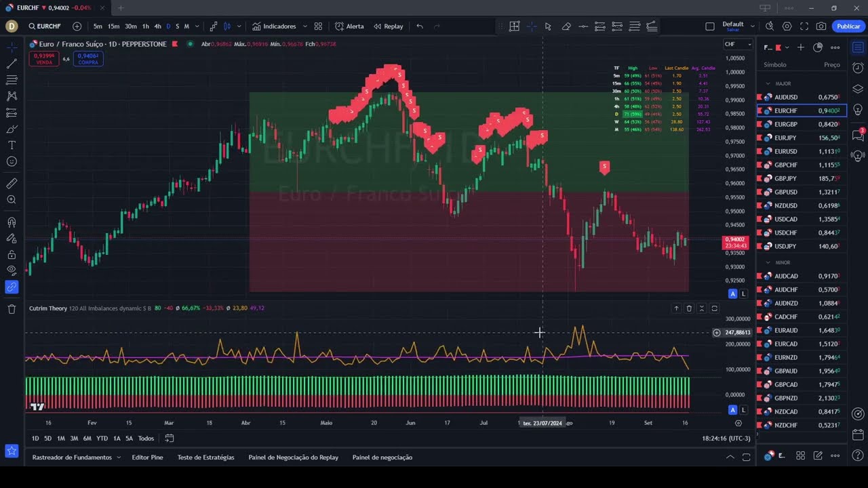Open the fullscreen mode icon
868x488 pixels.
(804, 26)
